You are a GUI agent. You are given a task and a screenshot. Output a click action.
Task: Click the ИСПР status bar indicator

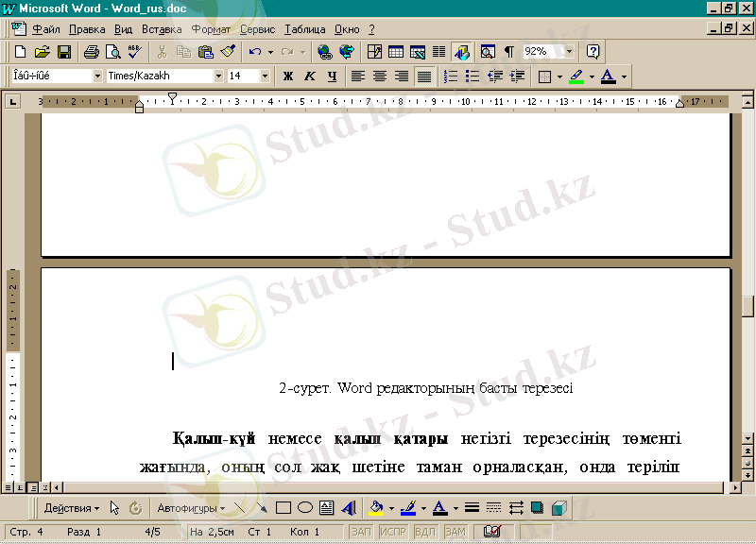click(393, 532)
